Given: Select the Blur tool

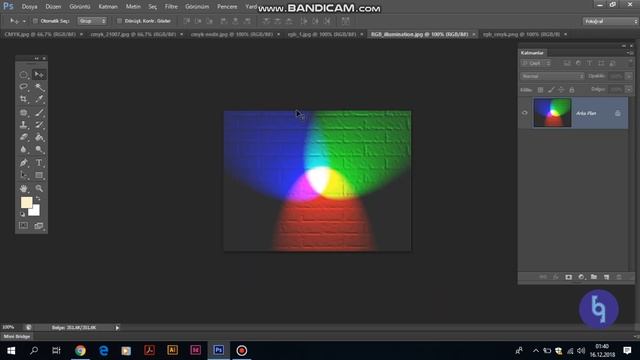Looking at the screenshot, I should point(24,149).
